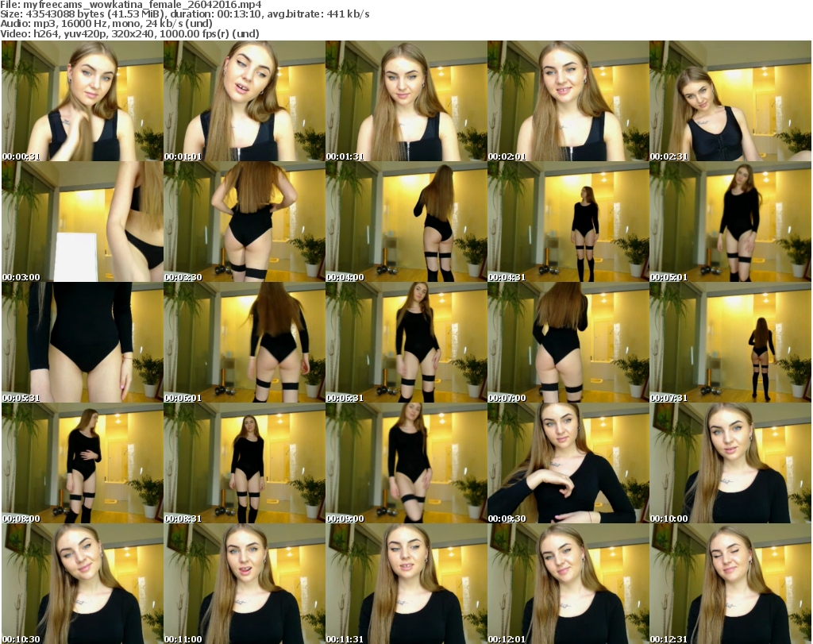Select the thumbnail at 00:00:31
813x644 pixels.
coord(83,101)
